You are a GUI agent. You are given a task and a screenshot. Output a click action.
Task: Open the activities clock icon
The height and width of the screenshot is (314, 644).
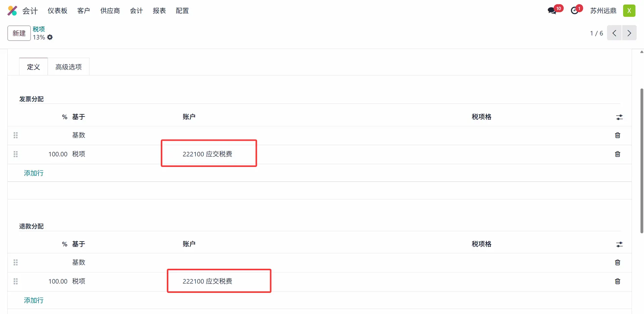tap(575, 11)
